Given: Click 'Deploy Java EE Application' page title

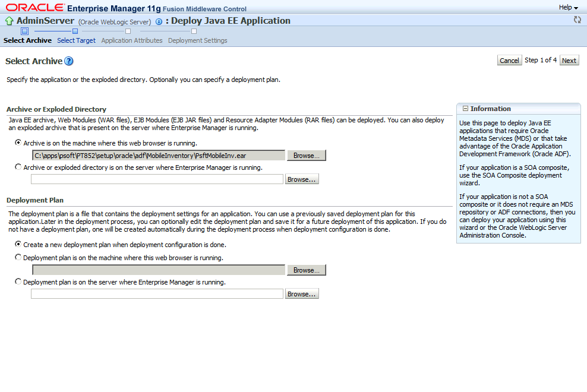Looking at the screenshot, I should click(231, 21).
